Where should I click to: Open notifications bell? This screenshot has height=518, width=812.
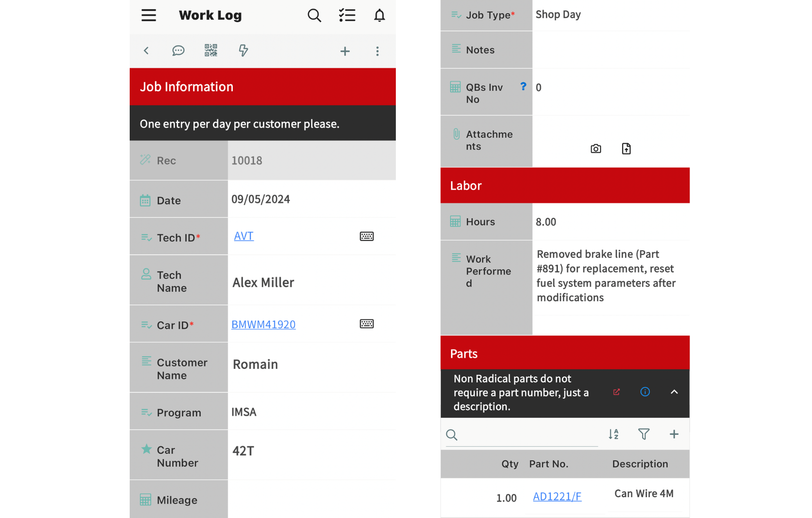tap(379, 15)
